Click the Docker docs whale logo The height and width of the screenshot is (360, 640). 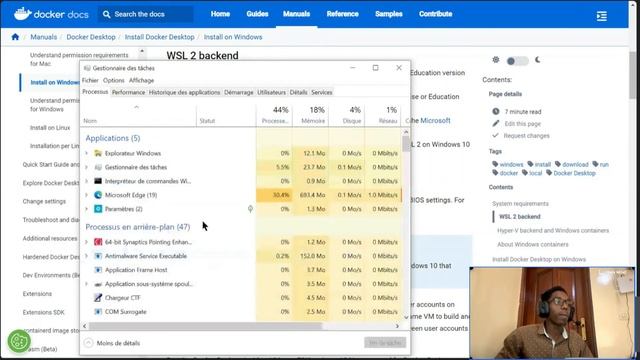click(x=22, y=14)
